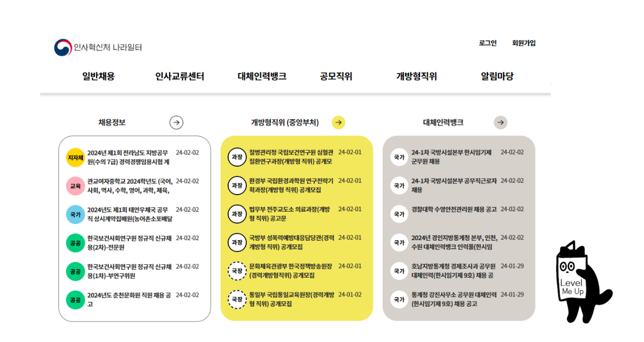This screenshot has width=644, height=342.
Task: Click the 인사혁신처 나라일터 logo
Action: click(x=98, y=47)
